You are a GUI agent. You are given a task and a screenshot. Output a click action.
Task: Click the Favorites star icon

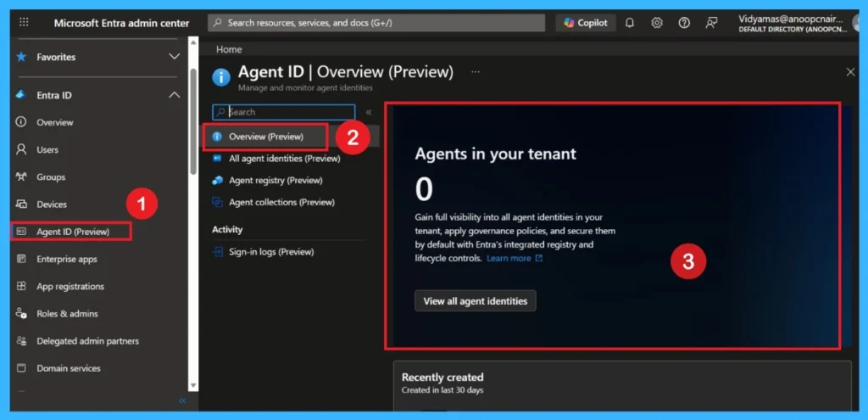(x=21, y=57)
